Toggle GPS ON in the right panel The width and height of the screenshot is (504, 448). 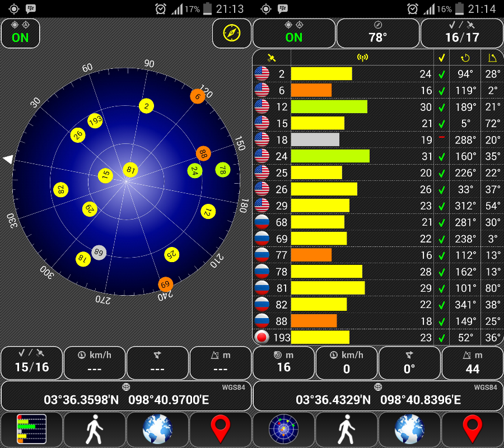click(x=293, y=33)
